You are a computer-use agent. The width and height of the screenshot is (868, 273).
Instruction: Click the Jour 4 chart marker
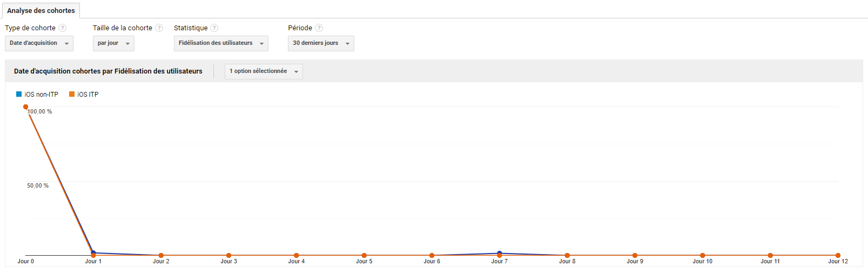(297, 255)
